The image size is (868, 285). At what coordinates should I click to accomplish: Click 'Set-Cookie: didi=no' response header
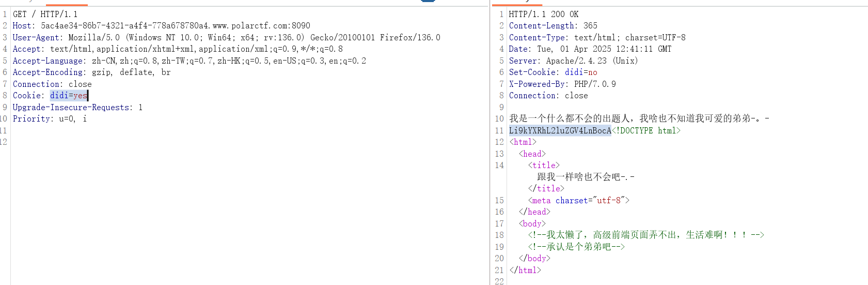click(x=553, y=72)
